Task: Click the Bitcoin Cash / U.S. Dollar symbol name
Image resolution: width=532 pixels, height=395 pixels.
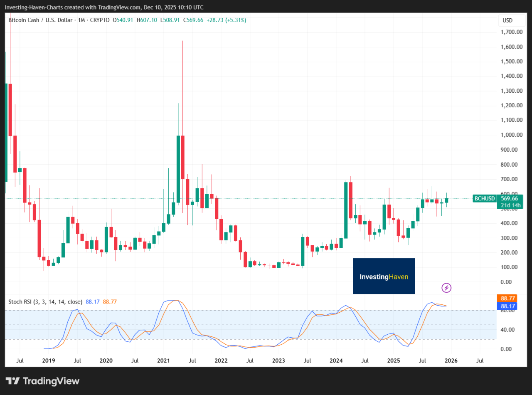Action: tap(40, 20)
